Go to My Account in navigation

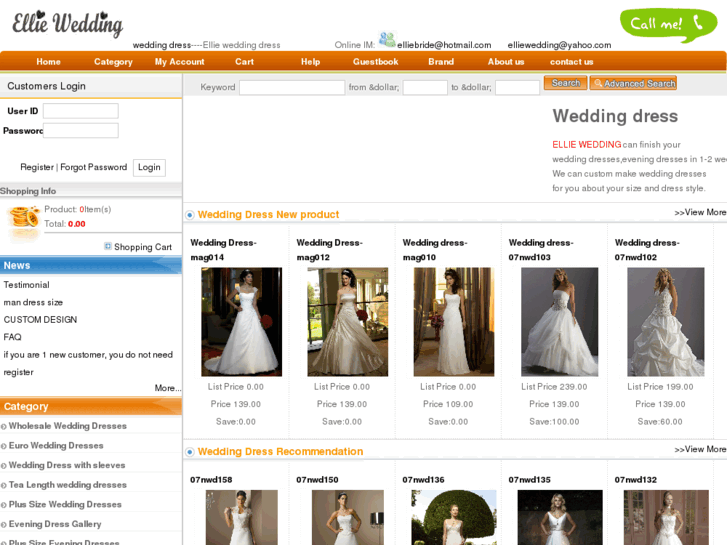pyautogui.click(x=179, y=62)
